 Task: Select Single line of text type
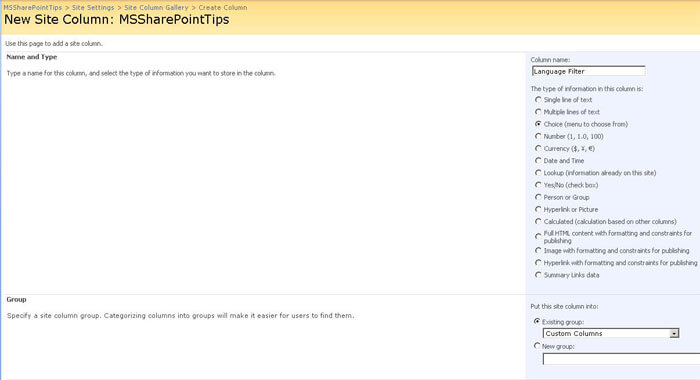(538, 100)
